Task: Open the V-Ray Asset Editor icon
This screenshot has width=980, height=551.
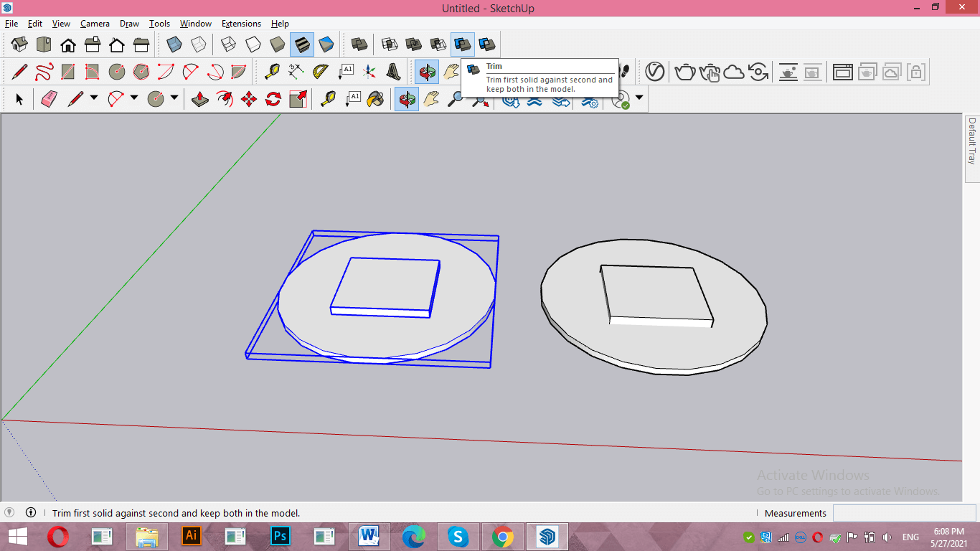Action: [x=654, y=72]
